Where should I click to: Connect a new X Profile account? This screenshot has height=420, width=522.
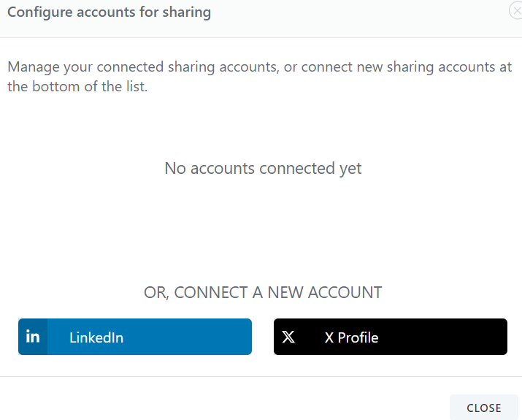[391, 337]
